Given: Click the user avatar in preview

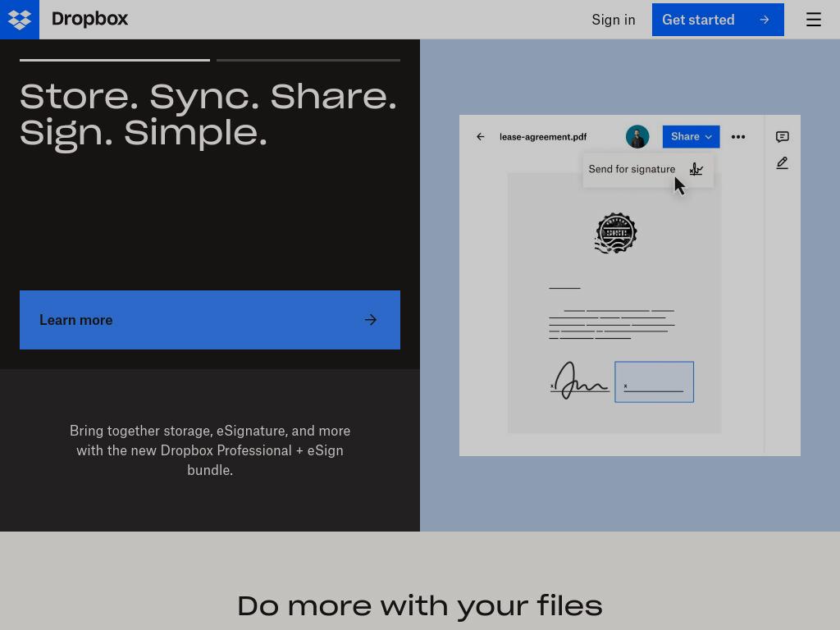Looking at the screenshot, I should point(637,137).
